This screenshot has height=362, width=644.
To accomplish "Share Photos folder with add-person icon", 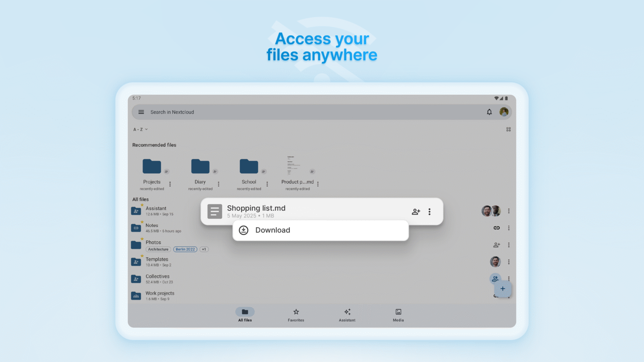I will [496, 245].
